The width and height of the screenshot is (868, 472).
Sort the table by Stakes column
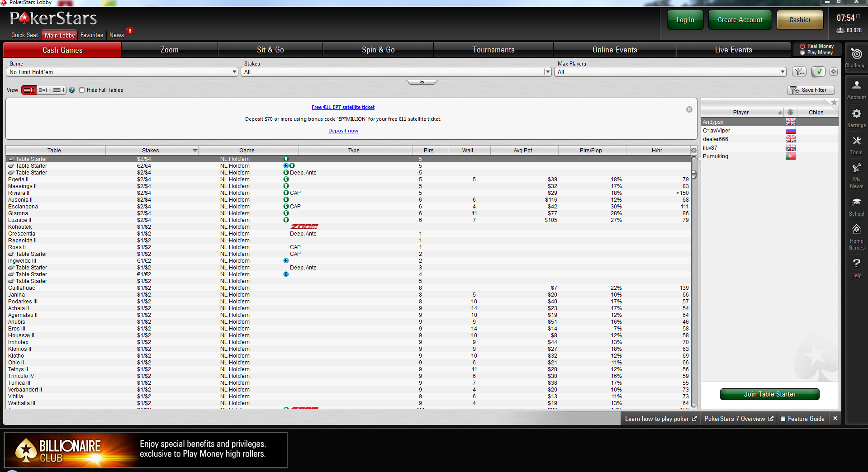(152, 151)
